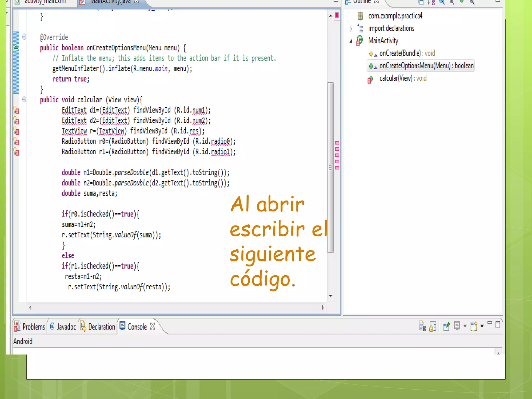The height and width of the screenshot is (399, 532).
Task: Click the error method icon beside calcular(View)
Action: pyautogui.click(x=370, y=79)
